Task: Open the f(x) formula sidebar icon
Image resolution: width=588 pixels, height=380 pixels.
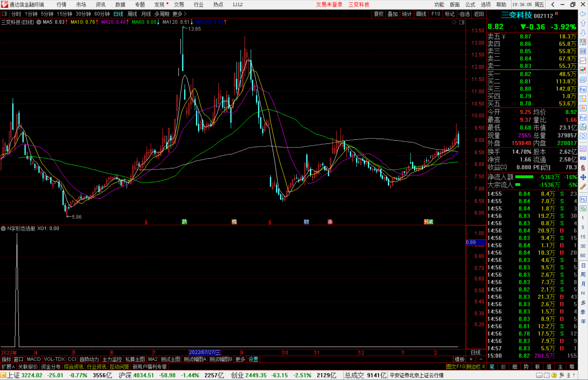Action: [x=583, y=127]
